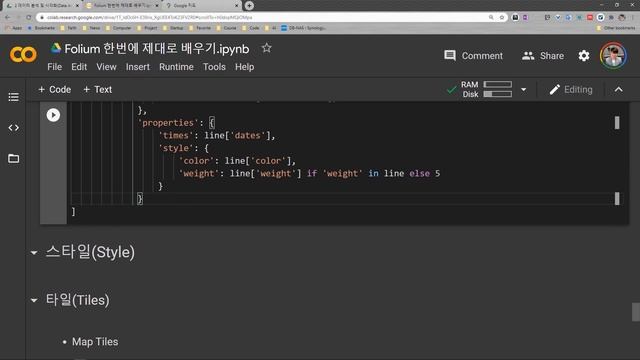The width and height of the screenshot is (640, 360).
Task: Click the Google Drive icon beside title
Action: [56, 48]
